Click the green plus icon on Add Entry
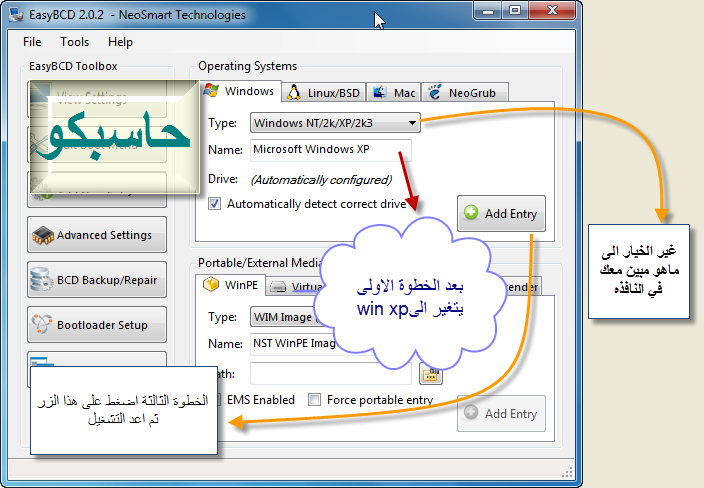 471,212
